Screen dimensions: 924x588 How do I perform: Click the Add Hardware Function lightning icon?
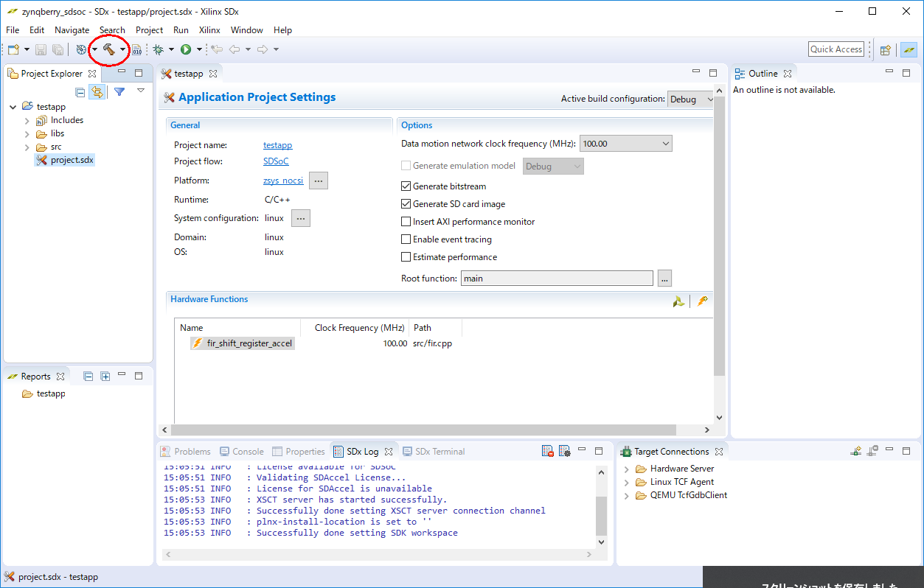pyautogui.click(x=703, y=301)
